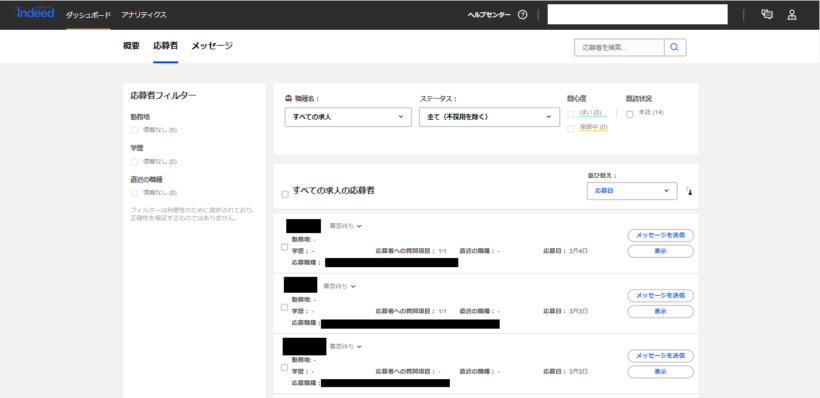Click the 応募者フィルター heading text

[163, 95]
